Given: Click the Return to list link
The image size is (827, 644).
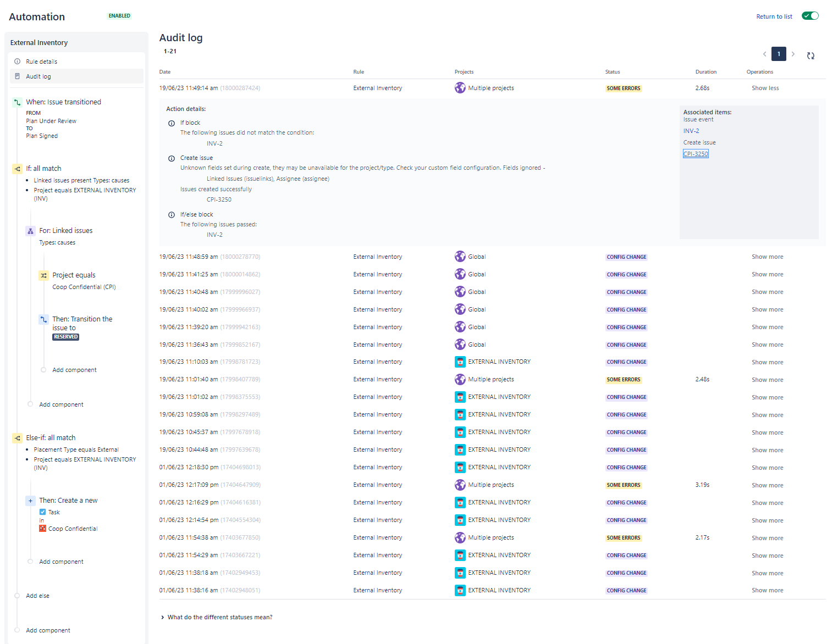Looking at the screenshot, I should pos(774,16).
